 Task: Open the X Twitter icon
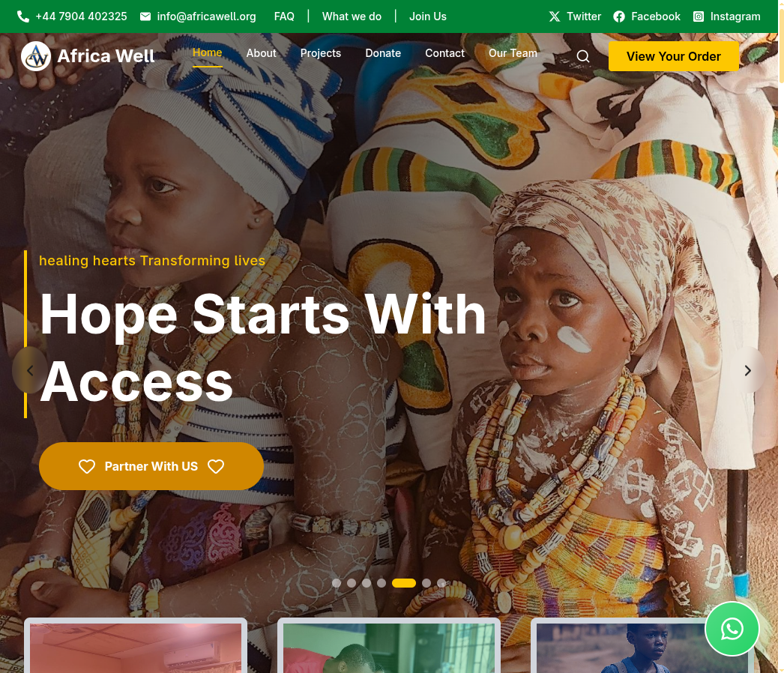[x=555, y=16]
